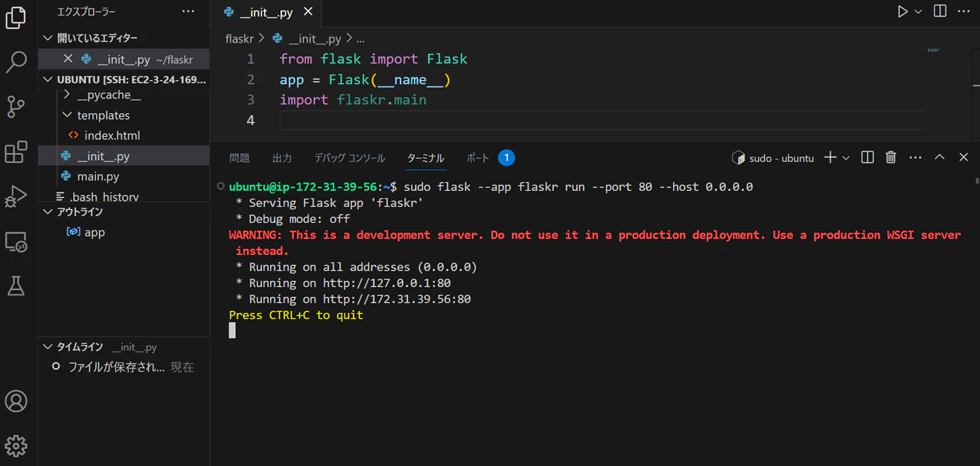
Task: Click flaskr in the breadcrumb path
Action: (x=239, y=39)
